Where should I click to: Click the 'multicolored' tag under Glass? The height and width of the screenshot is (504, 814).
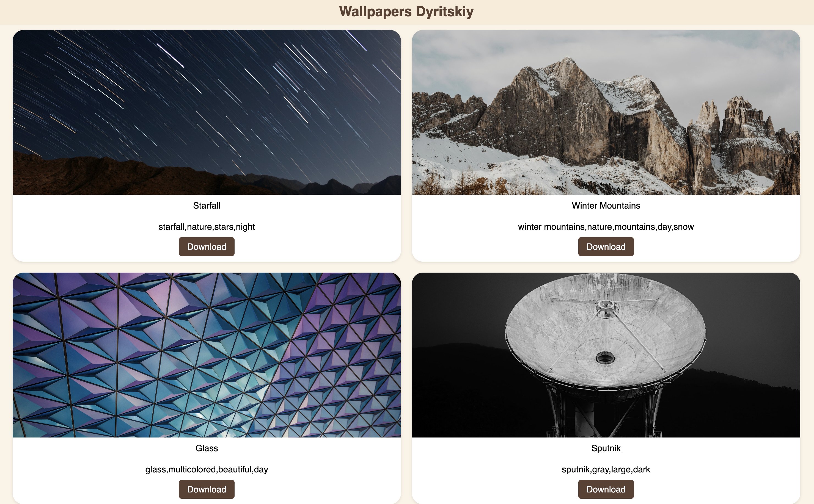[x=192, y=470]
